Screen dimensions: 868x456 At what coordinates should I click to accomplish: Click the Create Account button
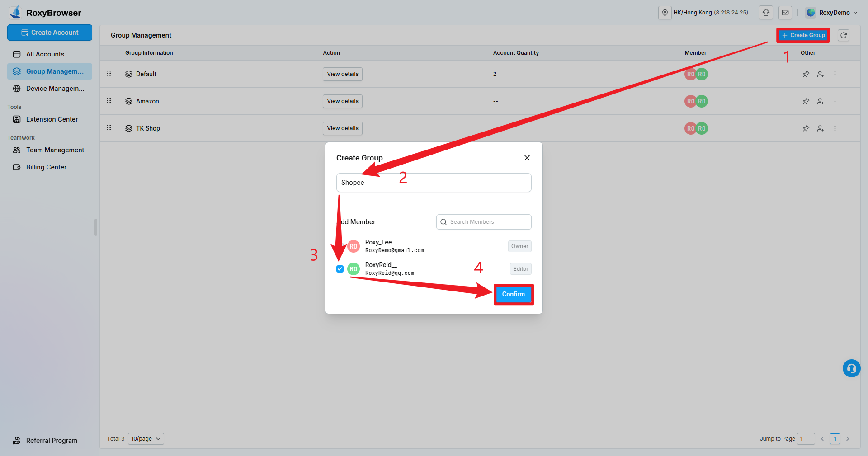[50, 33]
